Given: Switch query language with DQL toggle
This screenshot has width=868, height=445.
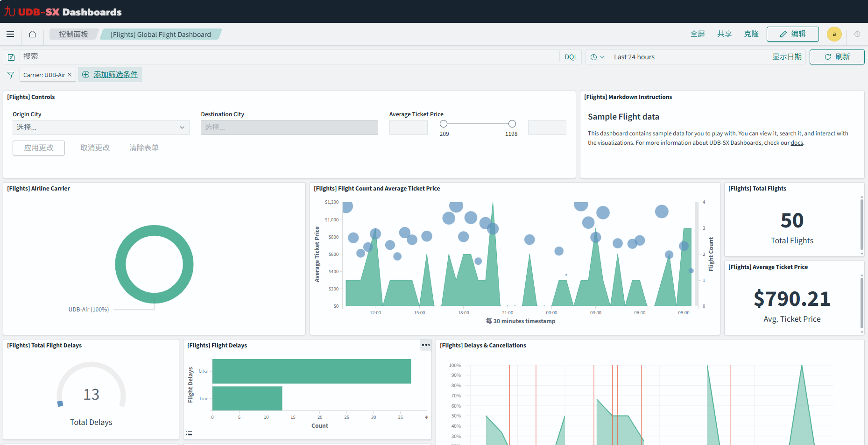Looking at the screenshot, I should 571,57.
